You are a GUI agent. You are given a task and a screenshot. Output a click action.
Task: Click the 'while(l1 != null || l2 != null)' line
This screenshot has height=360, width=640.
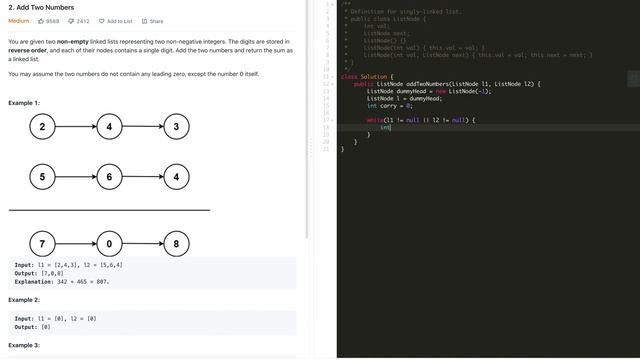[x=421, y=120]
